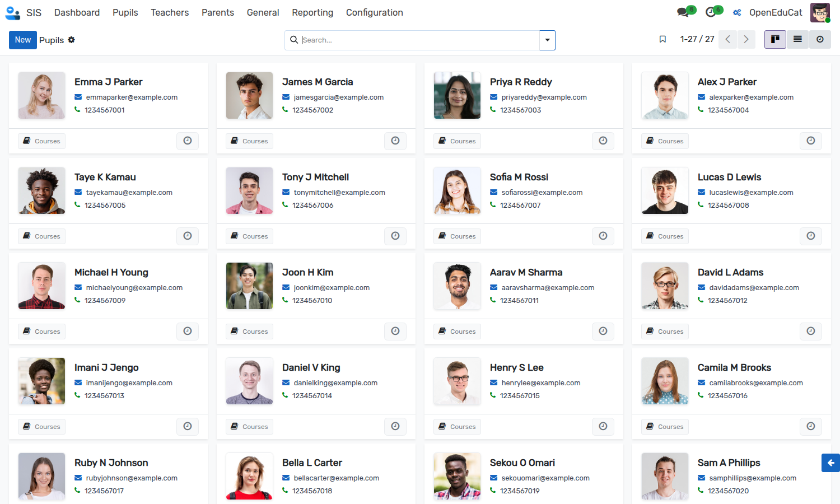This screenshot has height=504, width=840.
Task: Open Courses for Henry S Lee
Action: (457, 427)
